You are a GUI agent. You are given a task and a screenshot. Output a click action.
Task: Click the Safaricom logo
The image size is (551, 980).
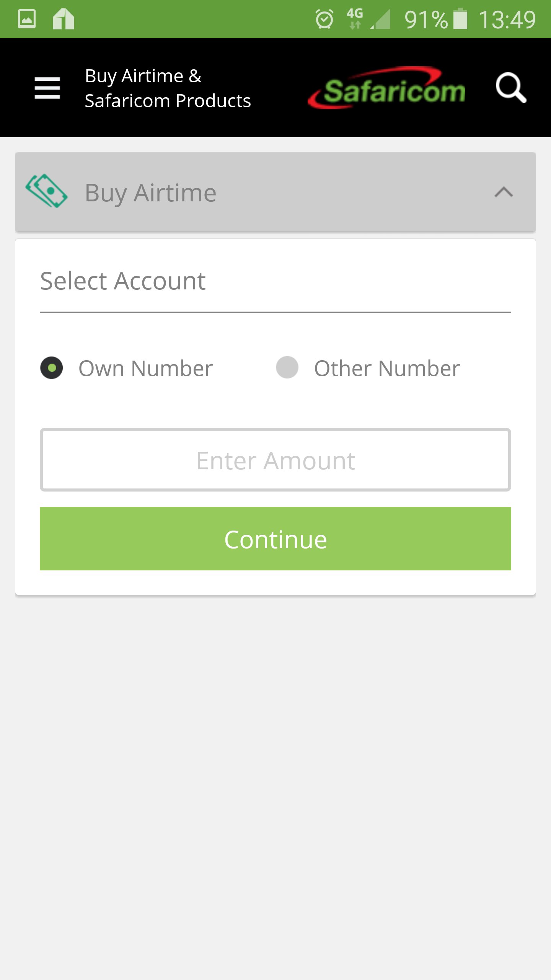(x=386, y=88)
